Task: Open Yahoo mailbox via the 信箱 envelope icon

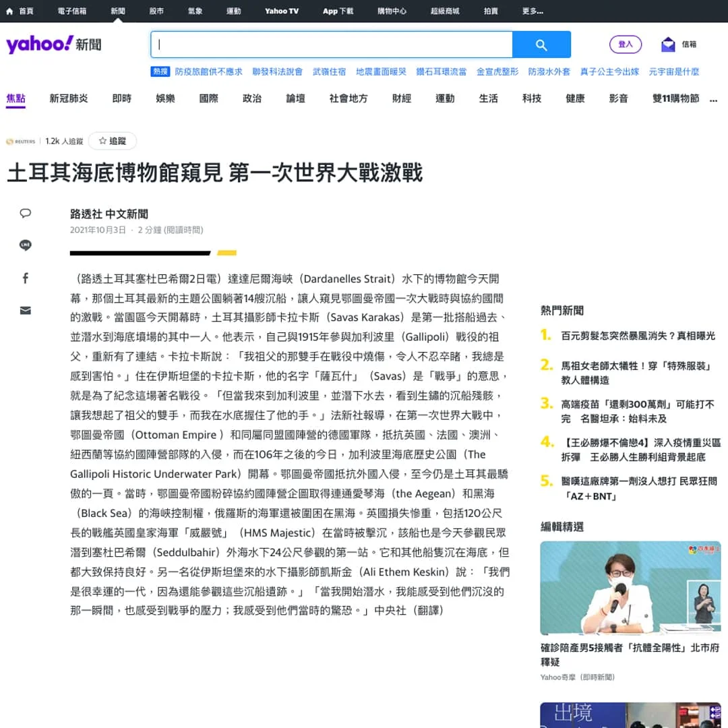Action: click(x=669, y=44)
